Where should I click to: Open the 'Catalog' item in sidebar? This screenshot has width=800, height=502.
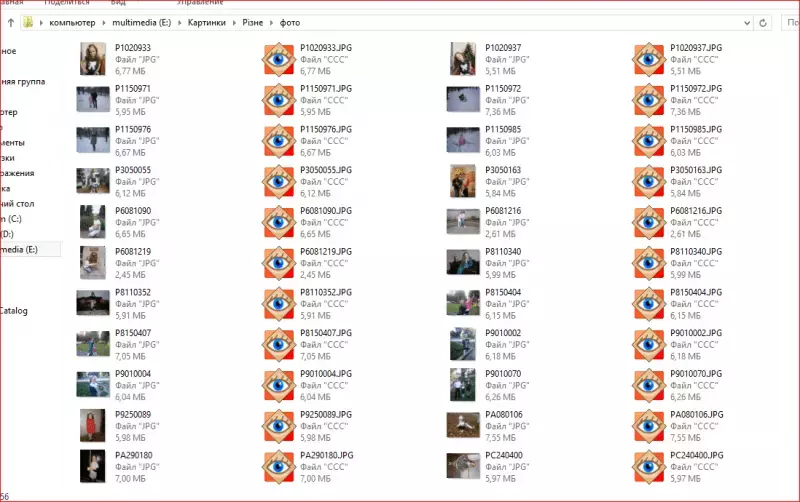point(14,311)
